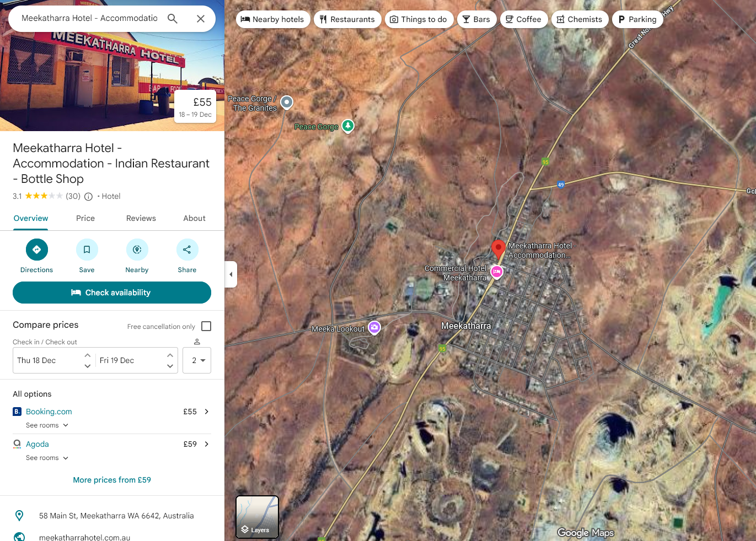
Task: Open the Reviews tab
Action: (141, 218)
